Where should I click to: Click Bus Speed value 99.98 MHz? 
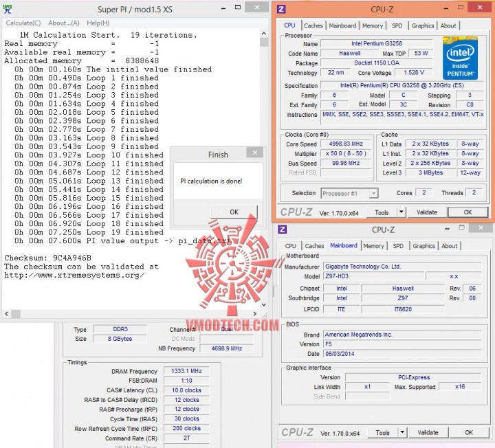click(346, 163)
